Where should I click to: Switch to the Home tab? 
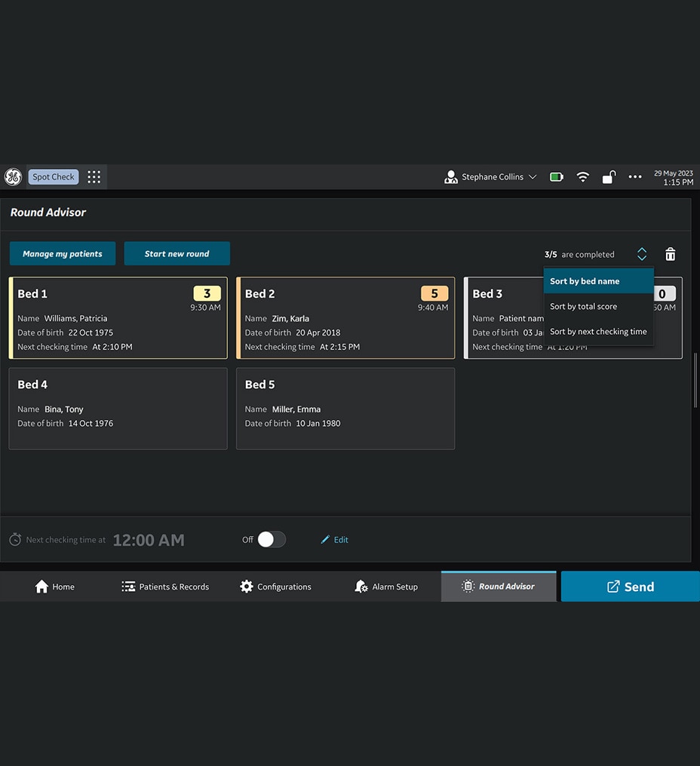pos(55,587)
